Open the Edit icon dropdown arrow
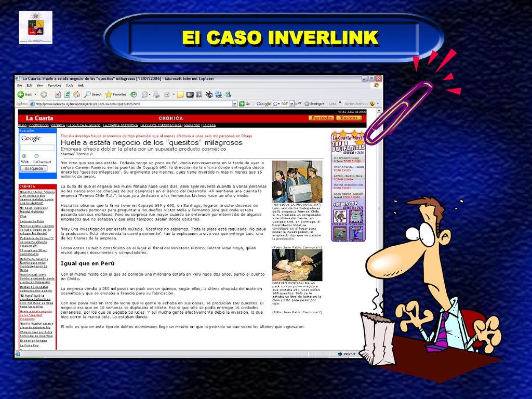Viewport: 532px width, 399px height. pyautogui.click(x=174, y=95)
